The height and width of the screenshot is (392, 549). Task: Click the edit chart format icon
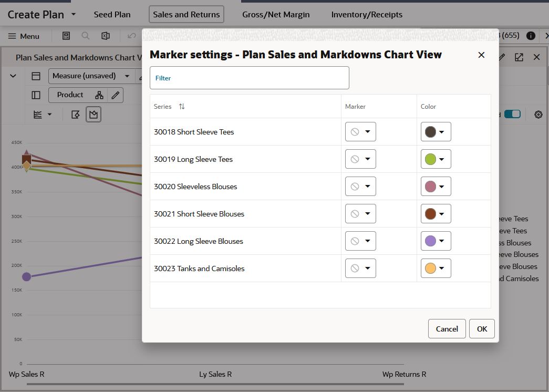[x=75, y=115]
